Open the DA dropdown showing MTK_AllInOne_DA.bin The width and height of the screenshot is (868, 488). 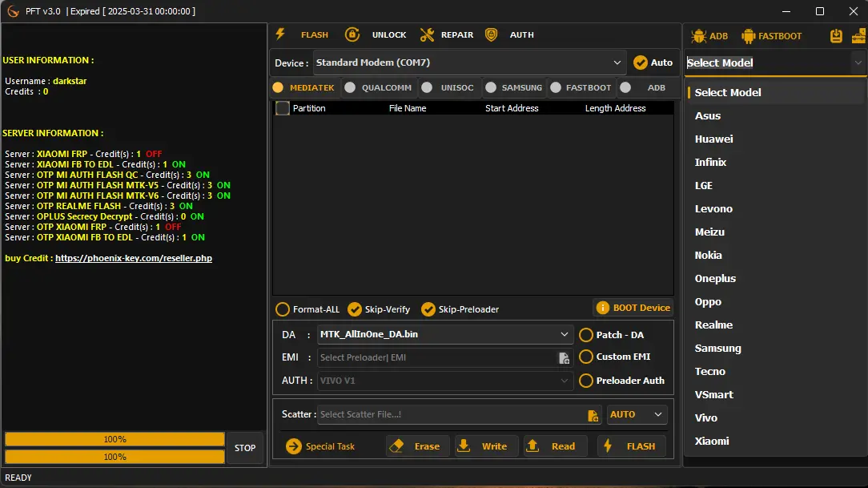coord(445,335)
